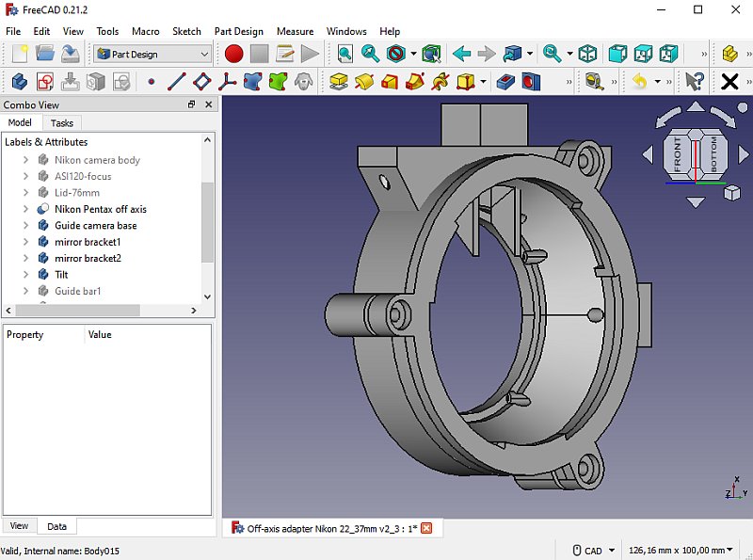Viewport: 753px width, 560px height.
Task: Select Guide bar1 in the model tree
Action: tap(78, 291)
